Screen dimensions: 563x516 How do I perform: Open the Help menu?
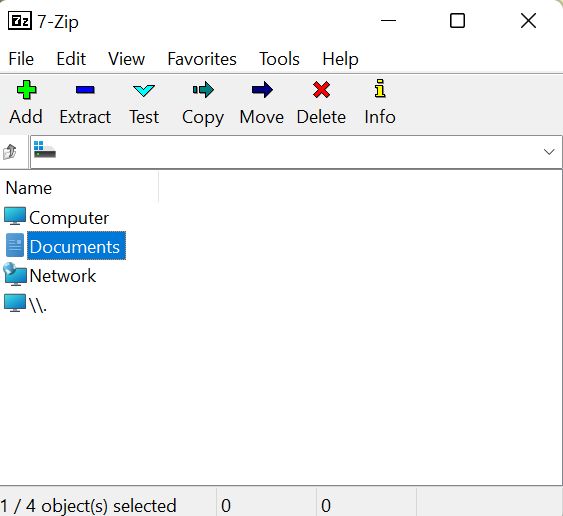pos(340,59)
